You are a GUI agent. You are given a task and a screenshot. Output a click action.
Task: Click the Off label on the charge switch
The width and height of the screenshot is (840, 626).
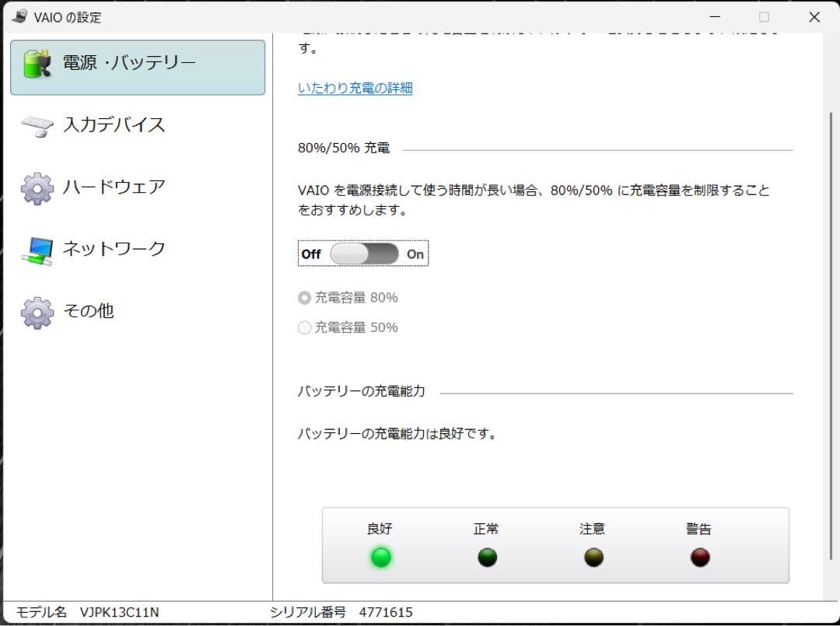point(310,254)
